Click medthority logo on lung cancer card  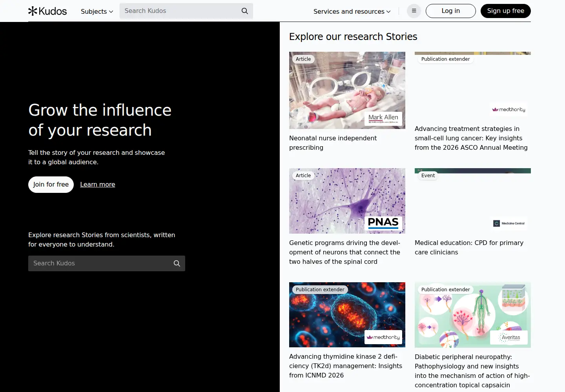(x=509, y=110)
